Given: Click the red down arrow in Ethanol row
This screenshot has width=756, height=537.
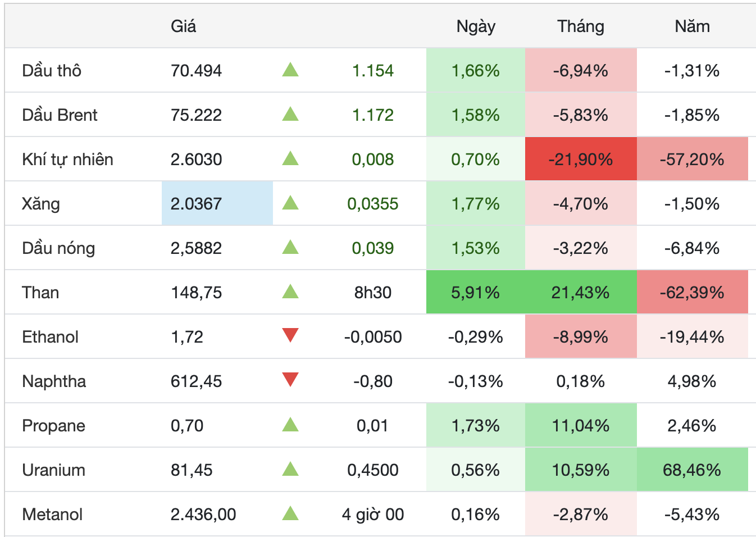Looking at the screenshot, I should click(290, 335).
